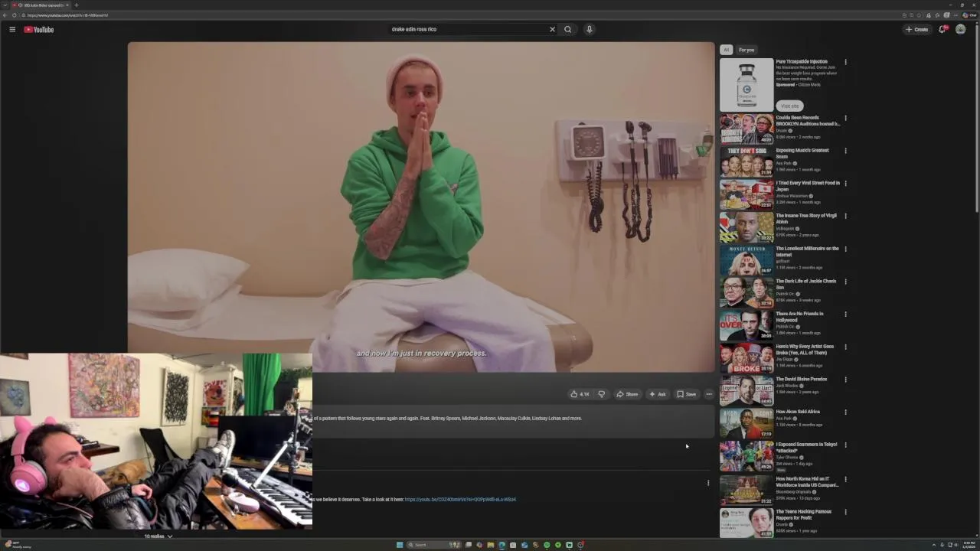Open options for Every Artist Goes Broke
This screenshot has width=980, height=551.
coord(846,347)
